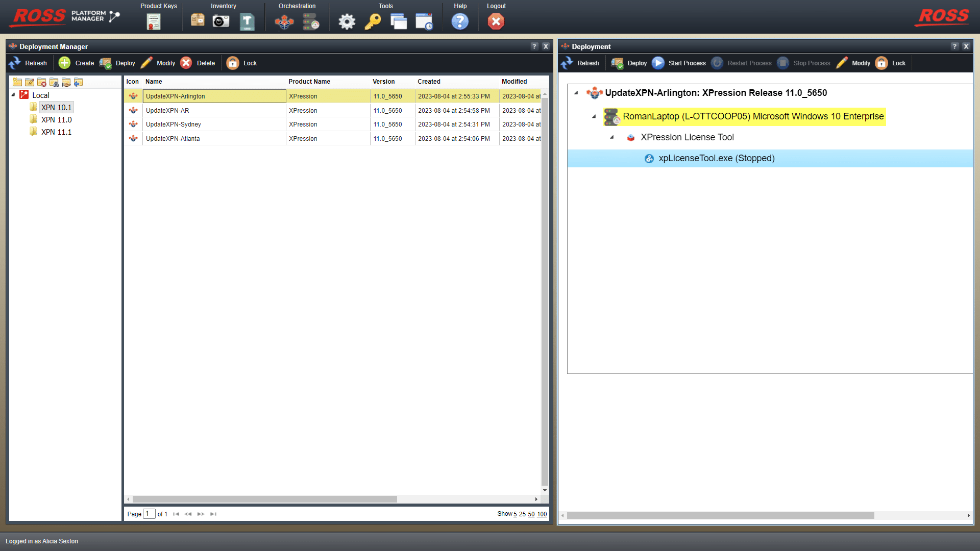Click Modify in Deployment Manager toolbar
This screenshot has height=551, width=980.
pyautogui.click(x=158, y=63)
